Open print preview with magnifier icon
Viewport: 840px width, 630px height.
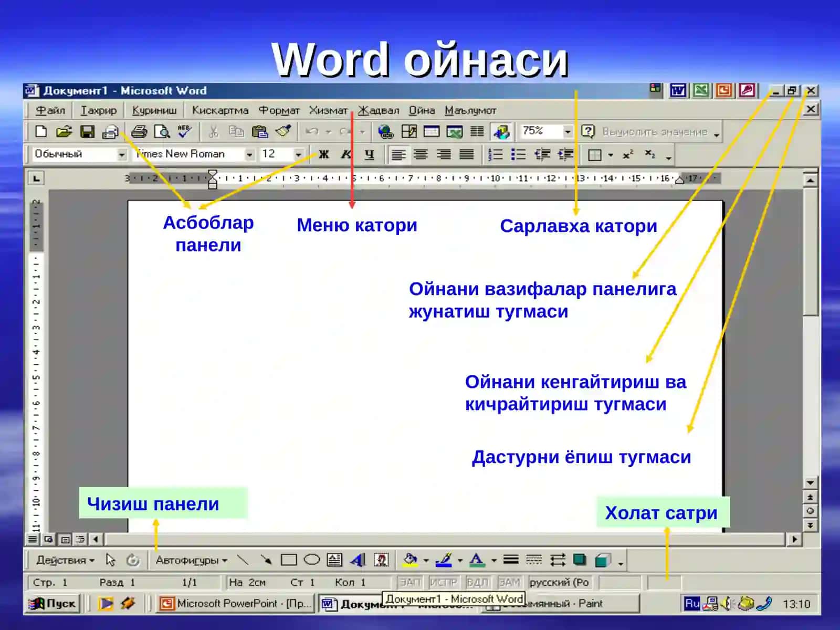click(162, 132)
